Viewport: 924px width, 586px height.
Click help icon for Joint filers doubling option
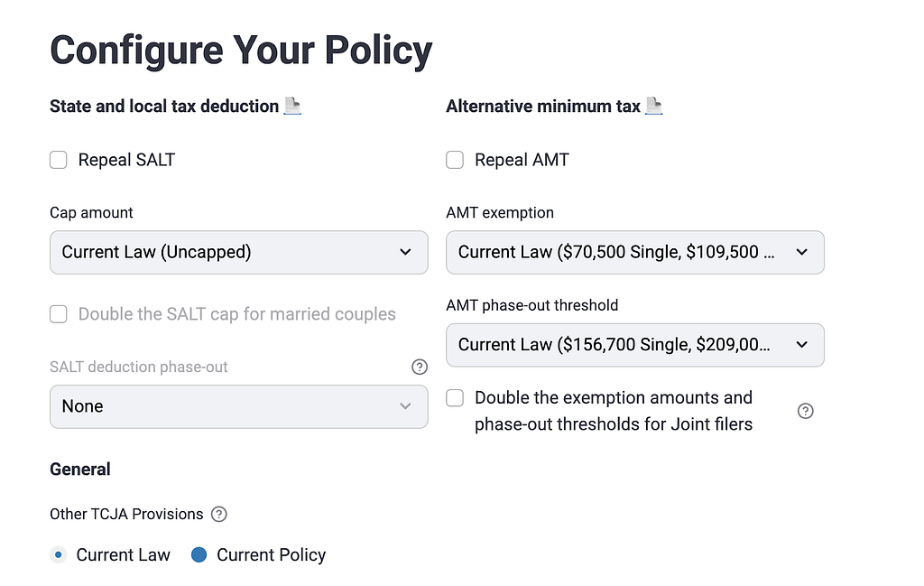(x=806, y=411)
